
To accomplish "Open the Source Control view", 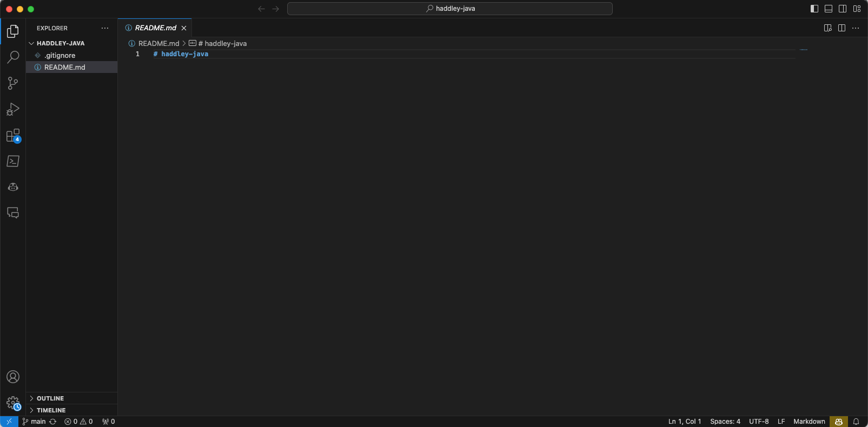I will click(x=13, y=83).
